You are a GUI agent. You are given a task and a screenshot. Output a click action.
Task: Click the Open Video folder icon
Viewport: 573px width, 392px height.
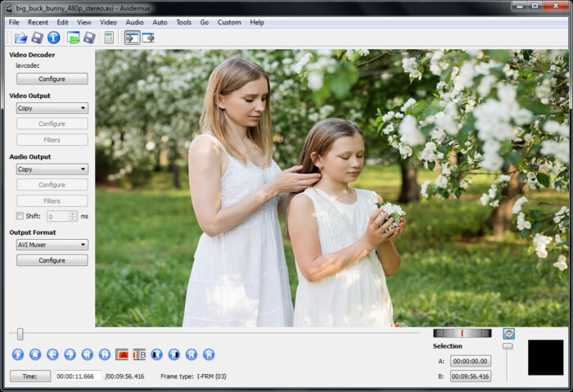(20, 38)
